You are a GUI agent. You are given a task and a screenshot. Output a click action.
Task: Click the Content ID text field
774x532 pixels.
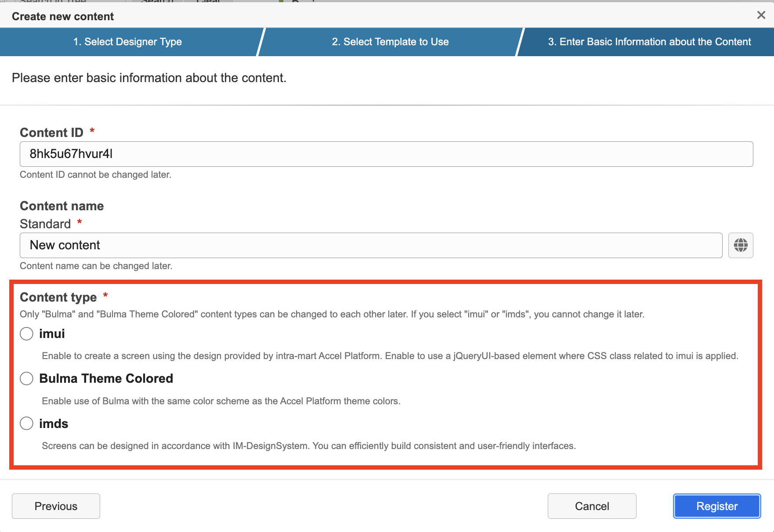pyautogui.click(x=386, y=154)
